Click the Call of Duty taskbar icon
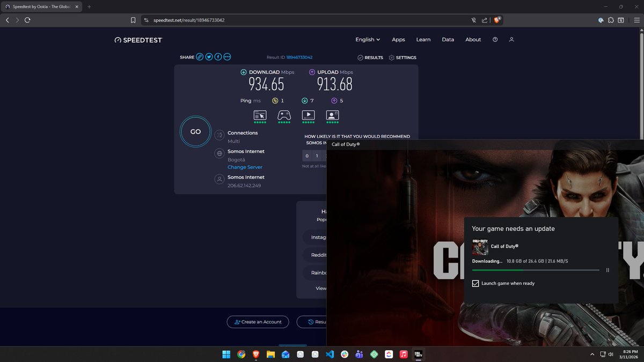Screen dimensions: 644x362 pyautogui.click(x=418, y=354)
